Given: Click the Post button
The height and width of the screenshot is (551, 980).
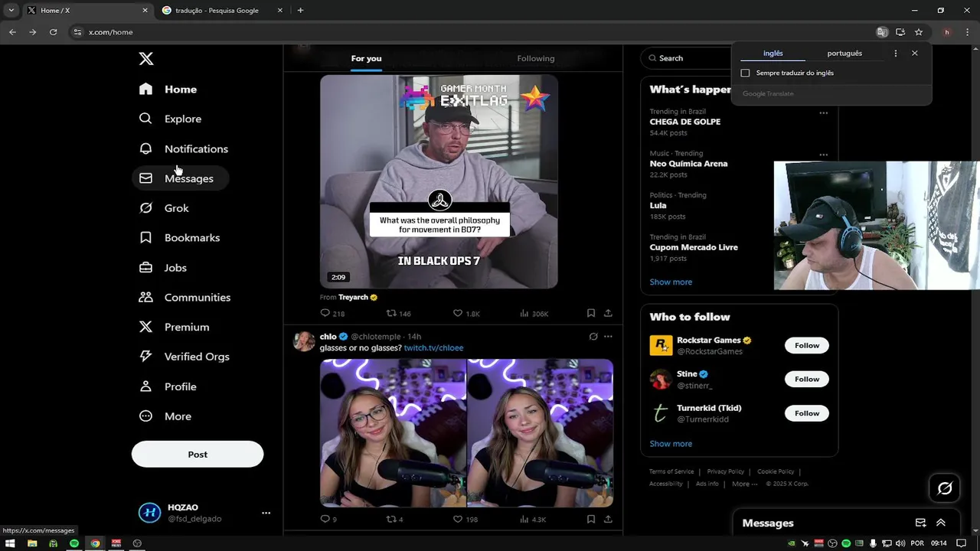Looking at the screenshot, I should [198, 455].
